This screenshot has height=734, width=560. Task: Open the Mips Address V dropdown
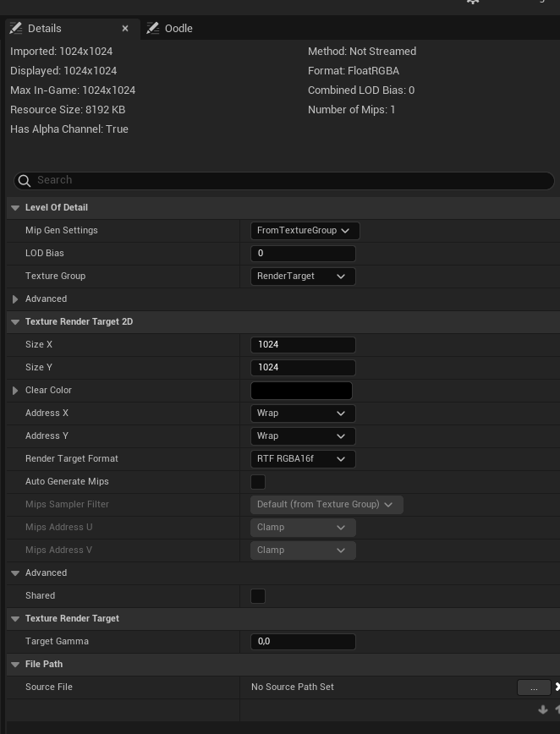point(303,550)
